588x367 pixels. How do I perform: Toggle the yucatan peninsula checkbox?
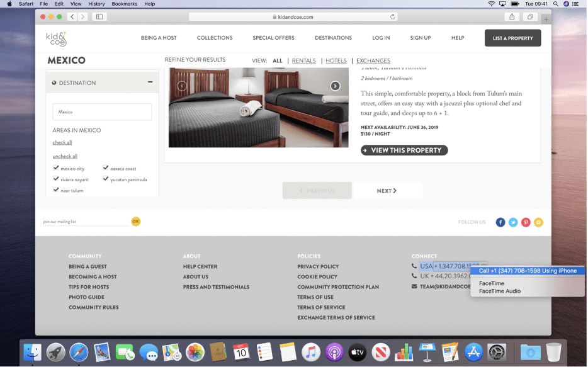(x=106, y=179)
